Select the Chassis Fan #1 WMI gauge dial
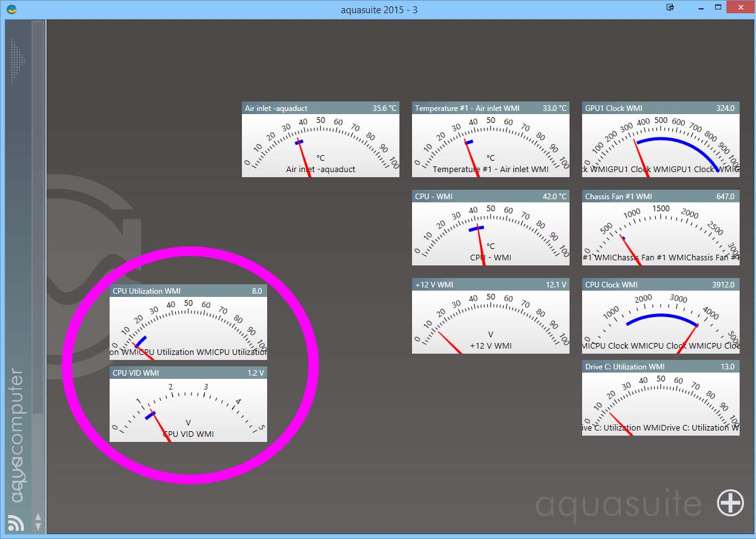 (x=661, y=234)
